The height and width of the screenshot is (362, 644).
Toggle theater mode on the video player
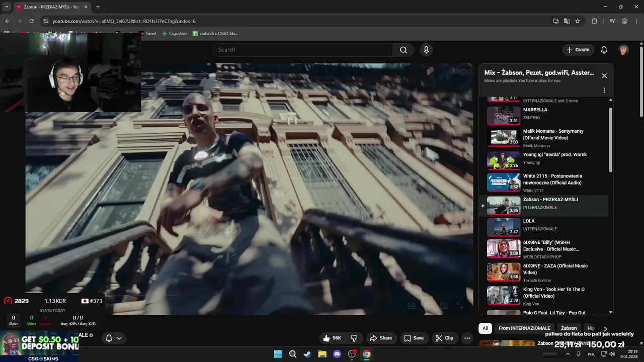pos(444,306)
